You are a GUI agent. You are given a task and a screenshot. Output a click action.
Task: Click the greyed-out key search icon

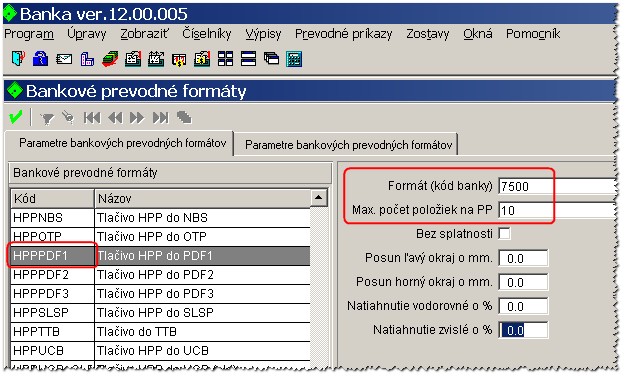click(68, 117)
